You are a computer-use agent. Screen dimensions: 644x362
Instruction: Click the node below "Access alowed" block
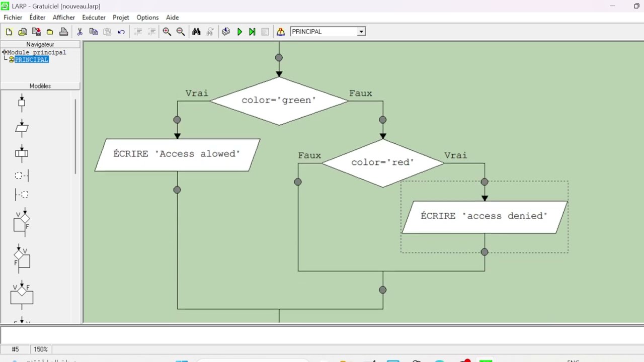click(177, 190)
